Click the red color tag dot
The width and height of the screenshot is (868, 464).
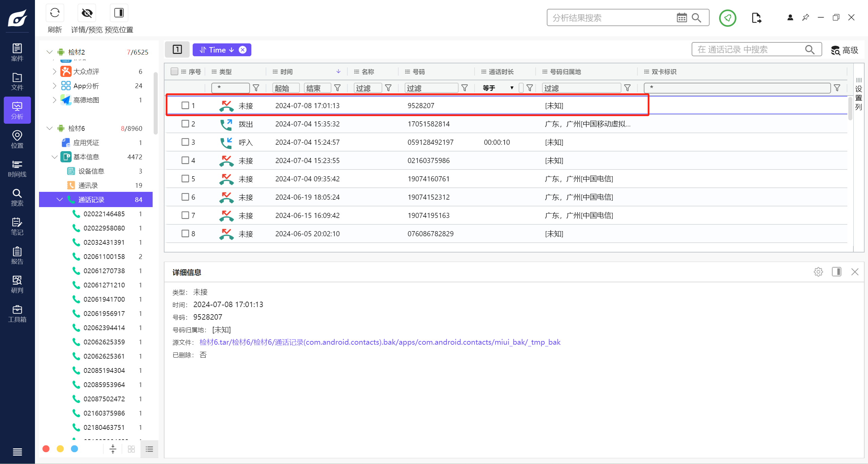point(46,449)
